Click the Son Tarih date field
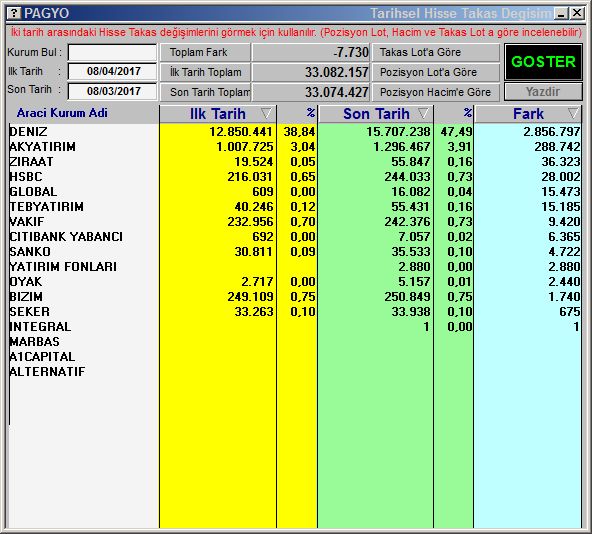This screenshot has width=592, height=534. coord(113,91)
